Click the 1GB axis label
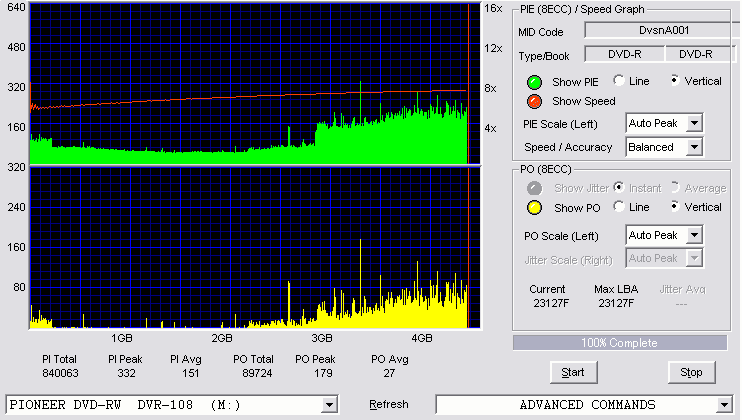The height and width of the screenshot is (420, 742). point(122,338)
